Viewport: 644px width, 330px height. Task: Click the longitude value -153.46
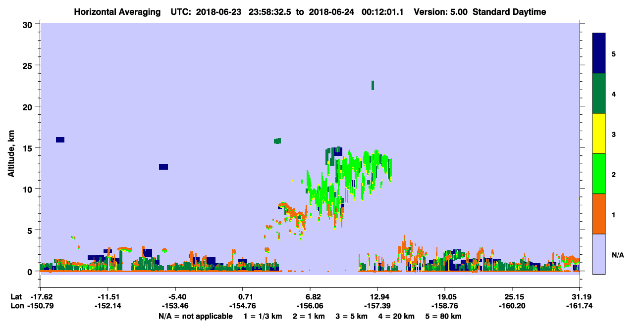pos(175,306)
